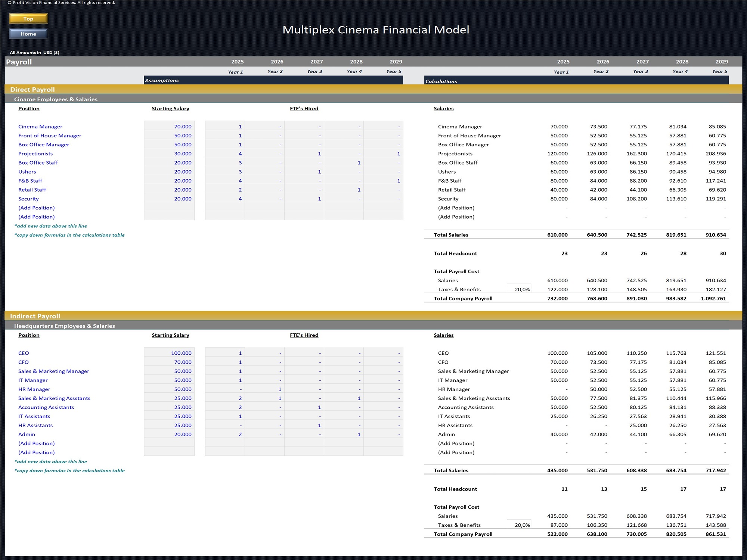Screen dimensions: 747x560
Task: Select Projectionists starting salary 30.000 cell
Action: [169, 153]
